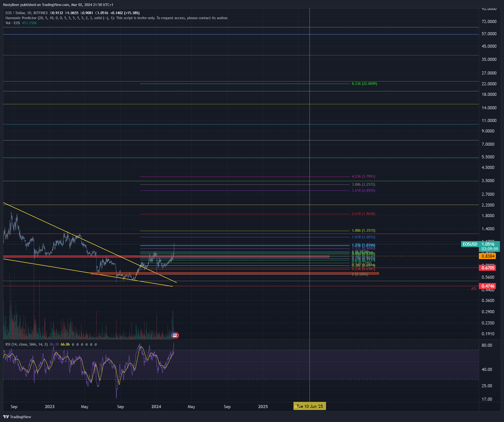The height and width of the screenshot is (422, 504).
Task: Click the 2023 label on the time axis
Action: point(50,406)
